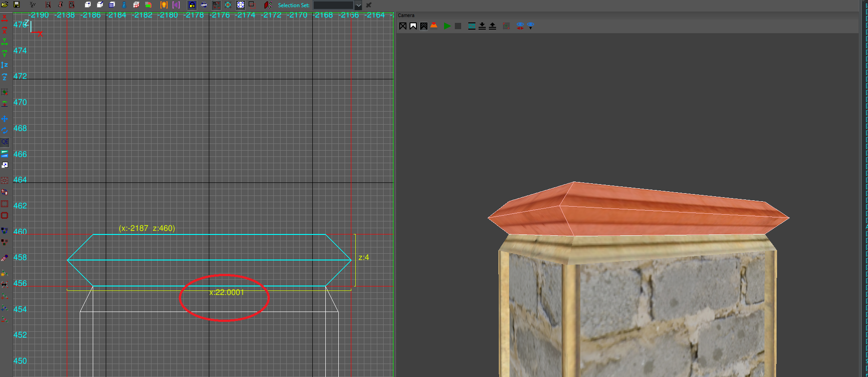Switch camera to wireframe render mode
Viewport: 868px width, 377px height.
[x=403, y=26]
